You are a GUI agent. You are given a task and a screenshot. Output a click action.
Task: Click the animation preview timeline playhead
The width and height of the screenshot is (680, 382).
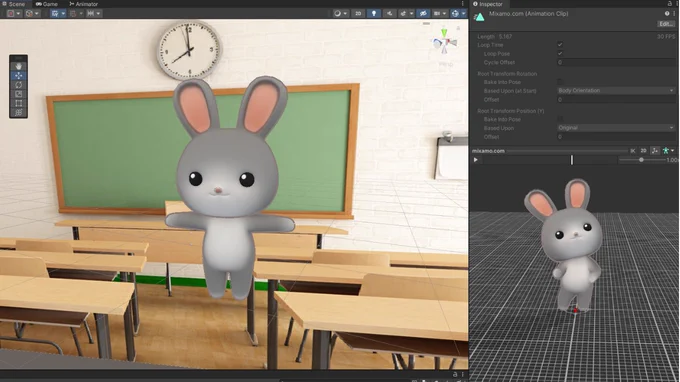[572, 160]
